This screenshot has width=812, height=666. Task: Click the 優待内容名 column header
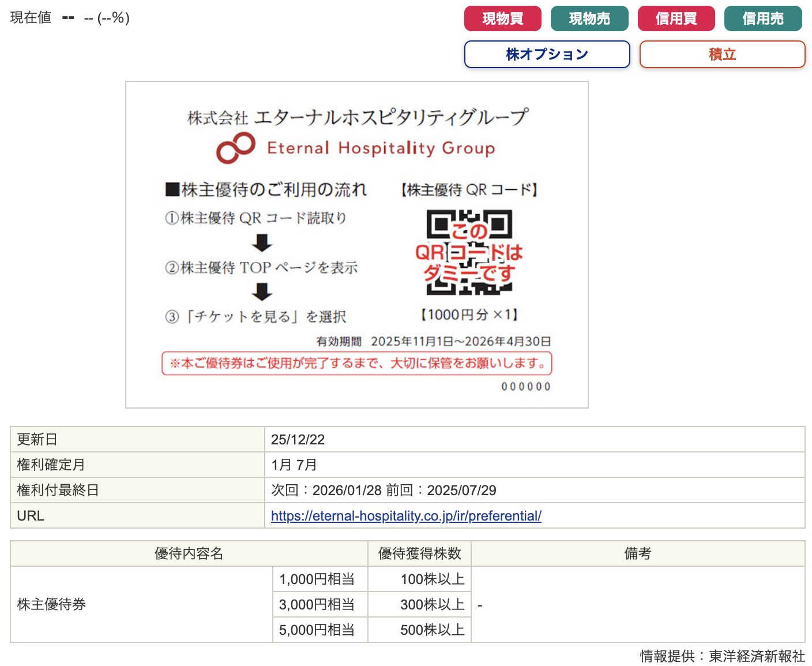pyautogui.click(x=189, y=553)
